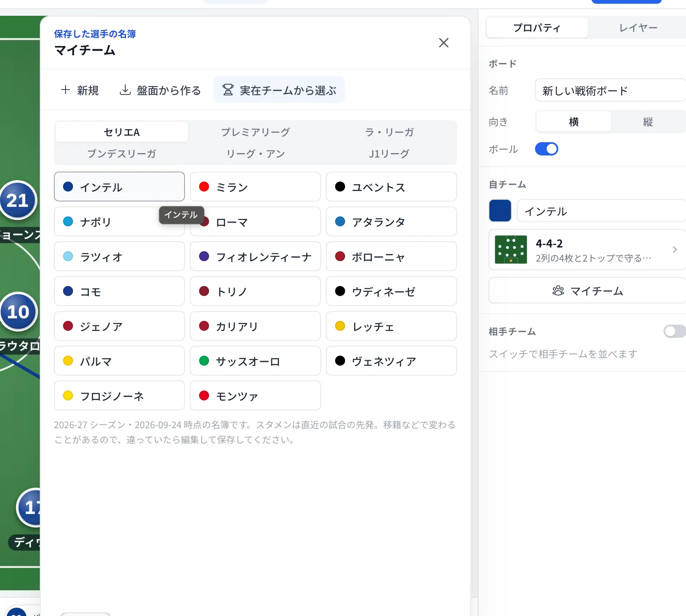
Task: Select the ラ・リーガ league tab
Action: [x=389, y=132]
